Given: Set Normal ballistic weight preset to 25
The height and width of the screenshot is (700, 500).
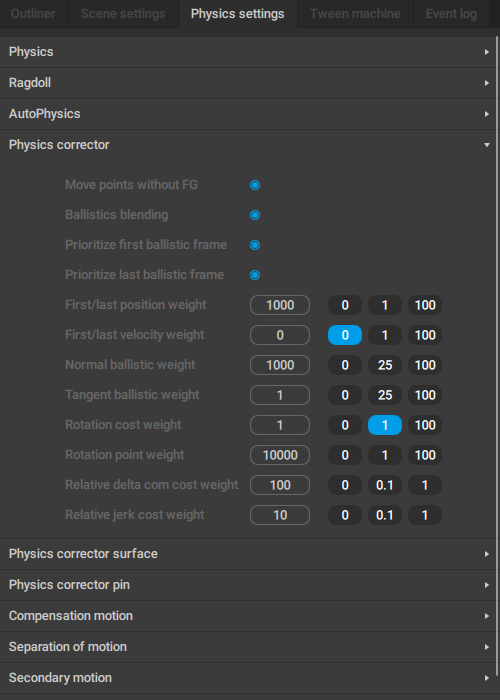Looking at the screenshot, I should (385, 365).
